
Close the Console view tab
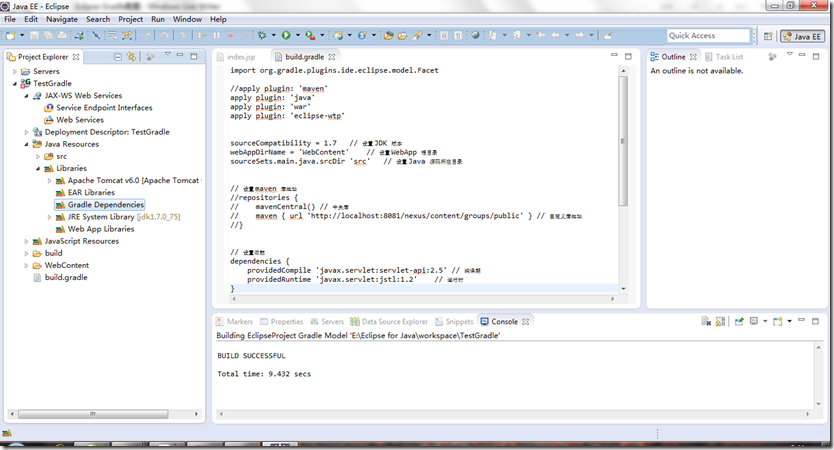coord(526,322)
